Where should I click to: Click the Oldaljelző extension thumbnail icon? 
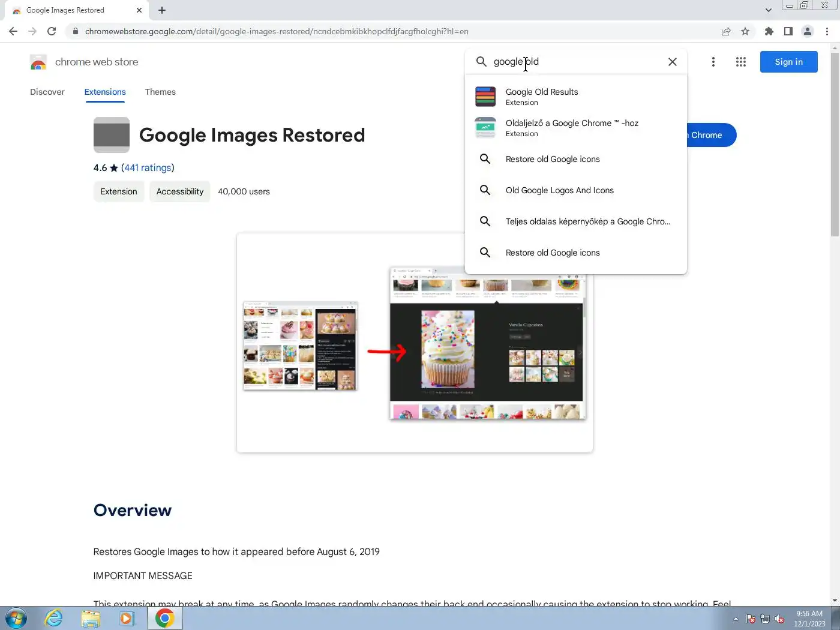pyautogui.click(x=485, y=128)
